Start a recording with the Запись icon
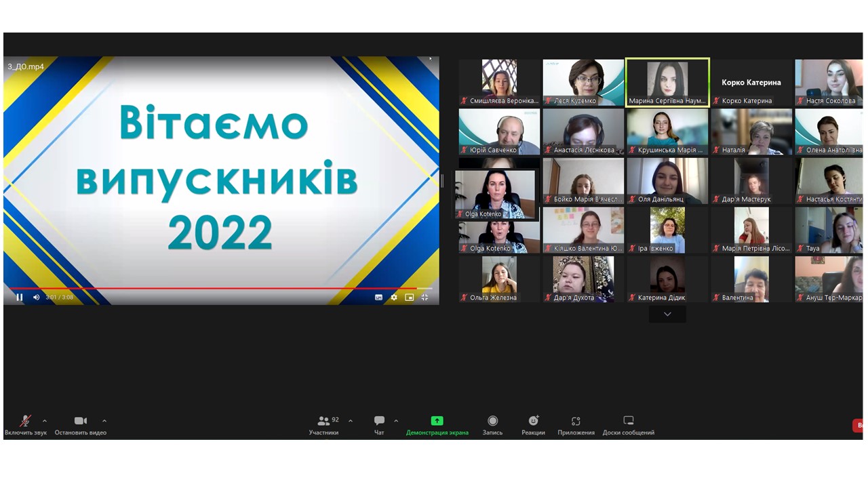 492,420
